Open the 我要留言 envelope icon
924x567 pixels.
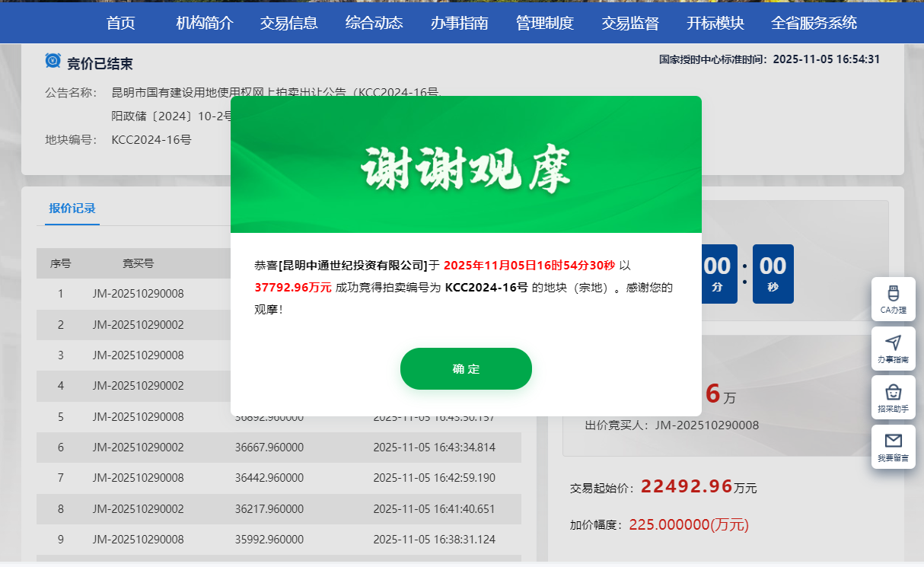894,447
